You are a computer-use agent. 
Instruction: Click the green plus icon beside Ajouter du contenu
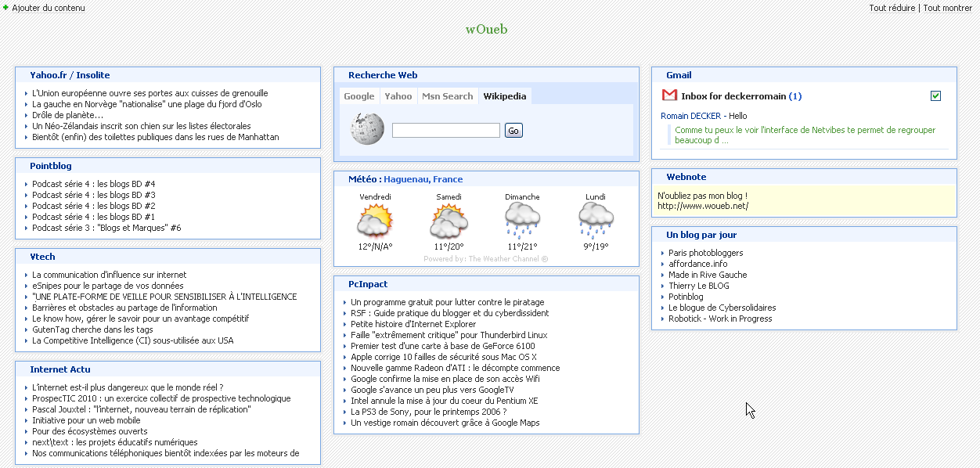pyautogui.click(x=5, y=7)
